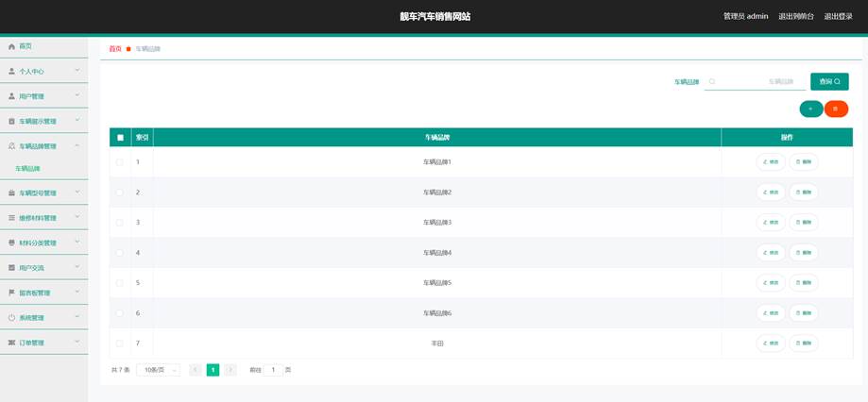Click the user icon next to 用户管理
Viewport: 868px width, 402px height.
pyautogui.click(x=11, y=96)
